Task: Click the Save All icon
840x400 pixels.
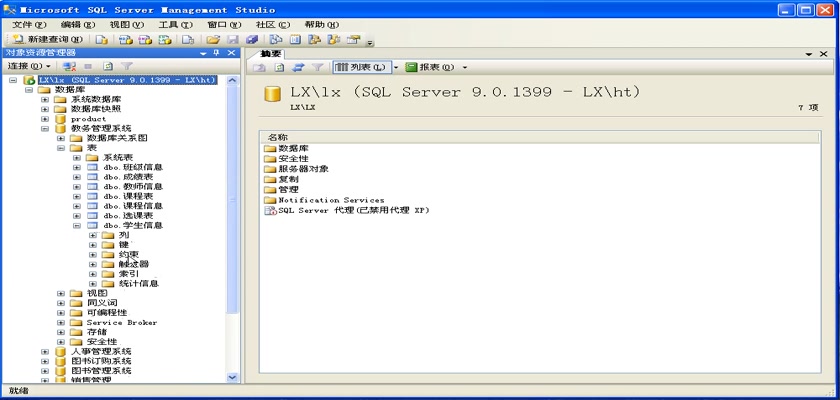Action: (252, 40)
